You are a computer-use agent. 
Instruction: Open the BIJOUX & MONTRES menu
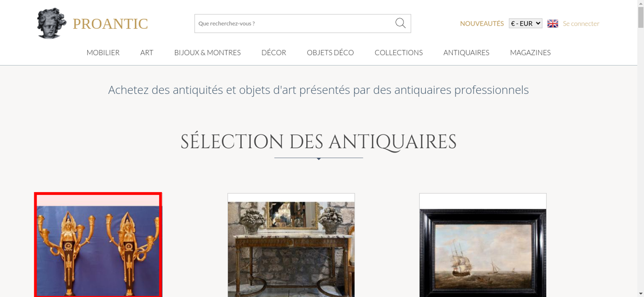point(207,52)
